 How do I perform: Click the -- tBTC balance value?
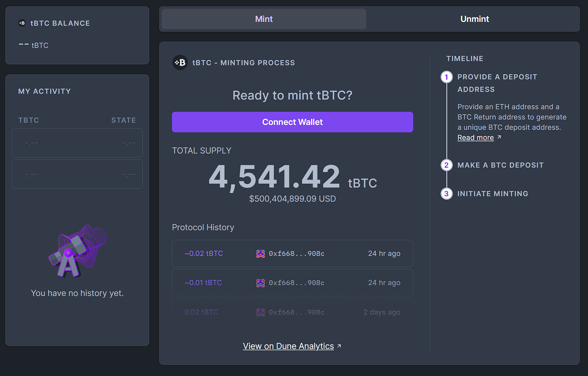(x=34, y=45)
